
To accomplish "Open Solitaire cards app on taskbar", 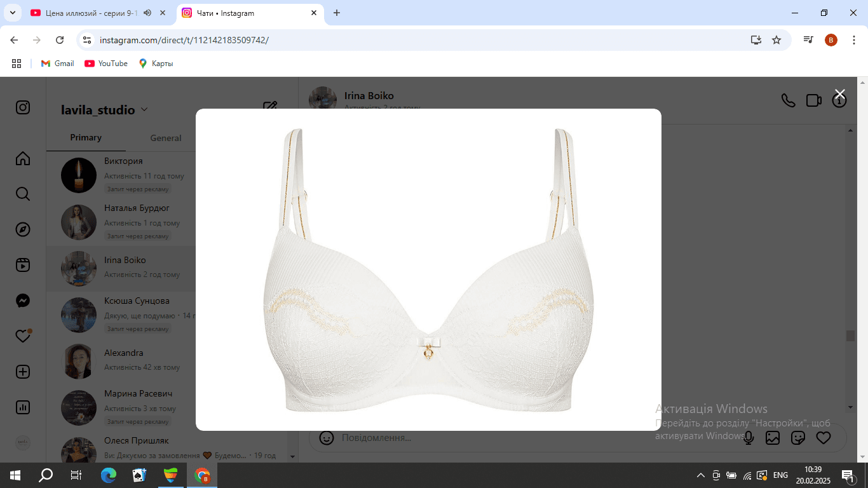I will [x=139, y=475].
